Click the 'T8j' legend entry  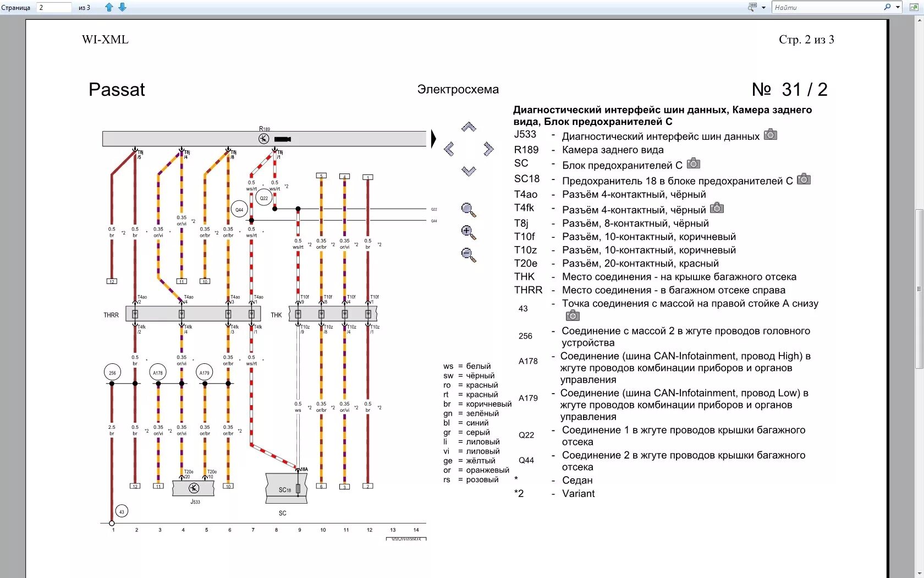tap(521, 223)
